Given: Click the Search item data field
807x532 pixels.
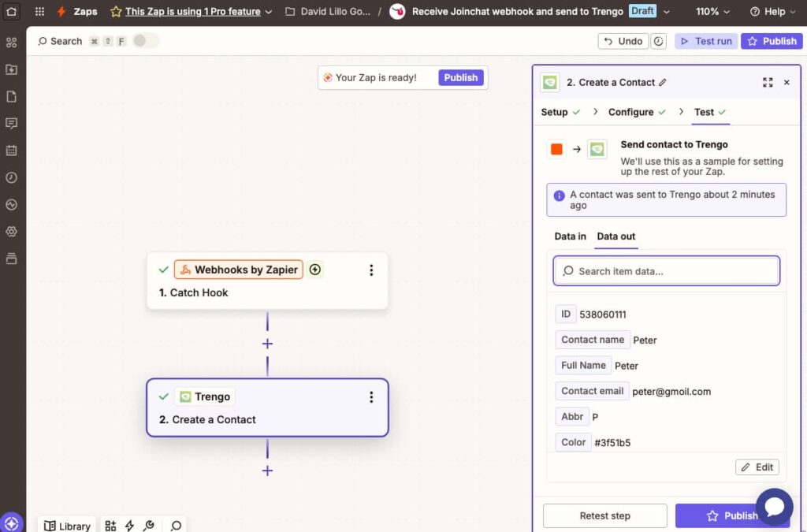Looking at the screenshot, I should click(667, 271).
